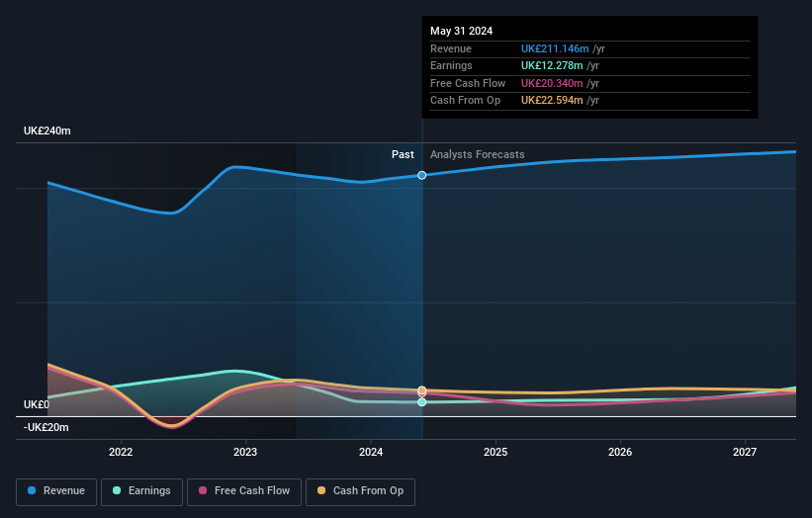Toggle the Free Cash Flow legend button

[244, 491]
